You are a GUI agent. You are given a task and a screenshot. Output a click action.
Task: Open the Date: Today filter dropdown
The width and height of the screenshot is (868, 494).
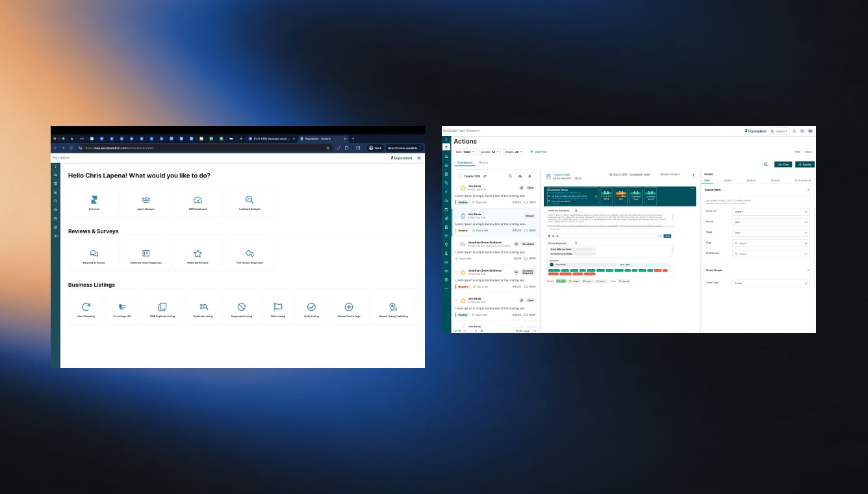coord(464,151)
